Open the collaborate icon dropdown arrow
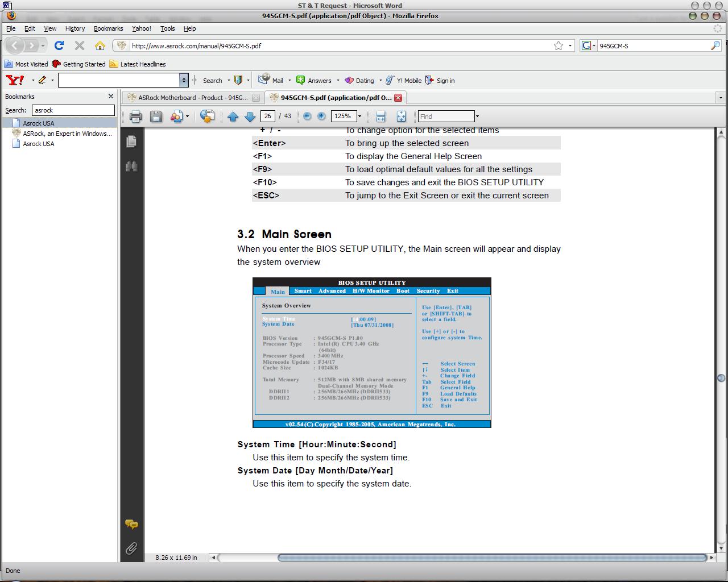 pos(187,117)
